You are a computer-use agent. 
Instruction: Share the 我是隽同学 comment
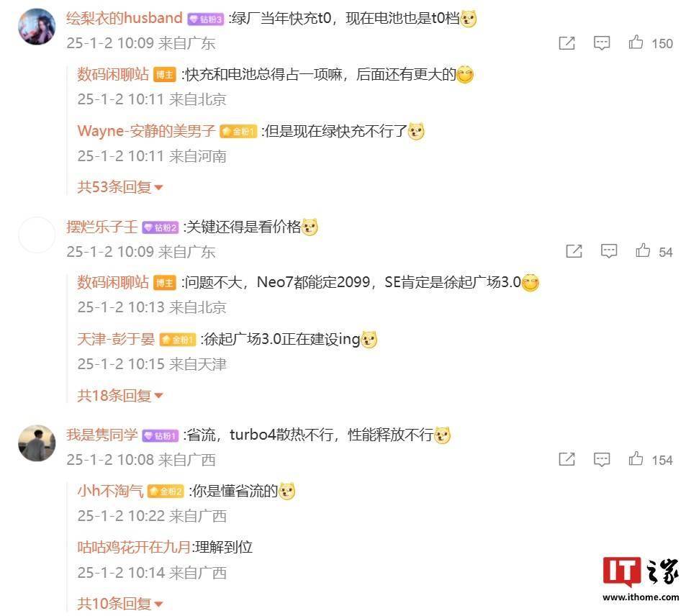coord(566,459)
